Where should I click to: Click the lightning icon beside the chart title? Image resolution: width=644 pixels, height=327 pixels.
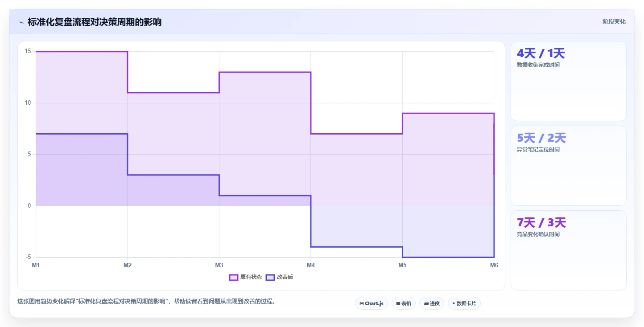tap(21, 22)
